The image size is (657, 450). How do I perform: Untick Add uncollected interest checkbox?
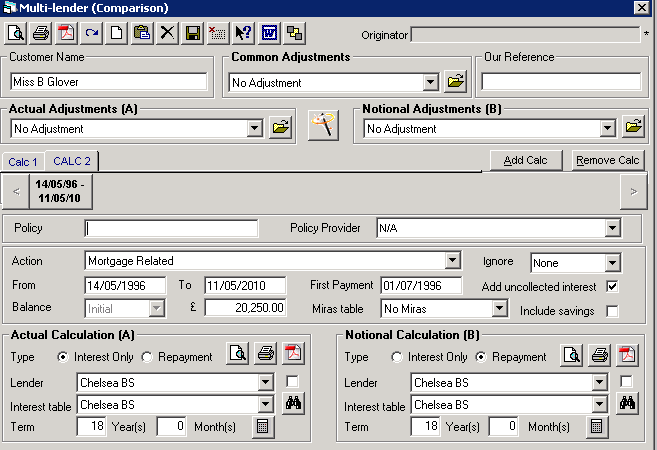tap(612, 287)
